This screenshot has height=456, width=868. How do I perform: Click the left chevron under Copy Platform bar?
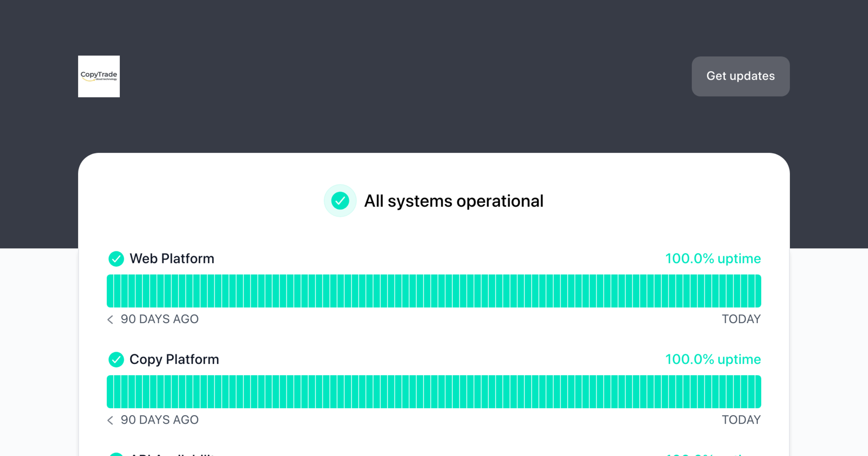[x=110, y=420]
